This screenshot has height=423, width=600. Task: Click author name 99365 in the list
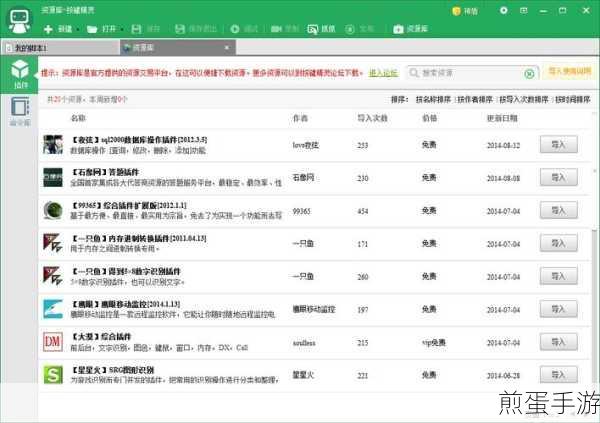pyautogui.click(x=302, y=211)
